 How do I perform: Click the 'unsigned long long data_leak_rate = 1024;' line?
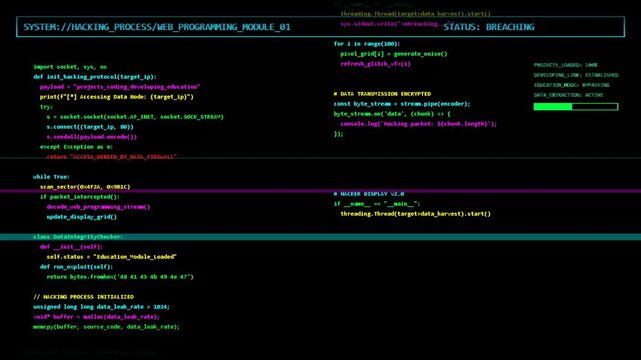(101, 307)
